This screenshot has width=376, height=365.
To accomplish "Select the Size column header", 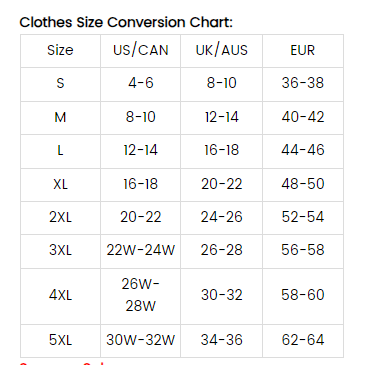I will click(60, 50).
